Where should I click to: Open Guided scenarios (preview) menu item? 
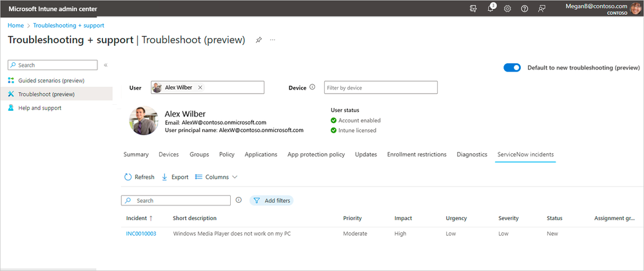pyautogui.click(x=56, y=80)
